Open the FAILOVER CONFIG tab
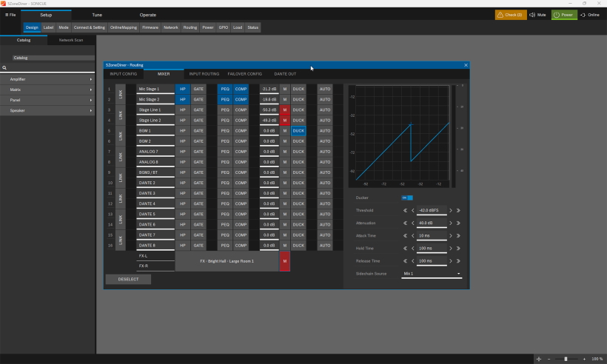 [x=245, y=74]
